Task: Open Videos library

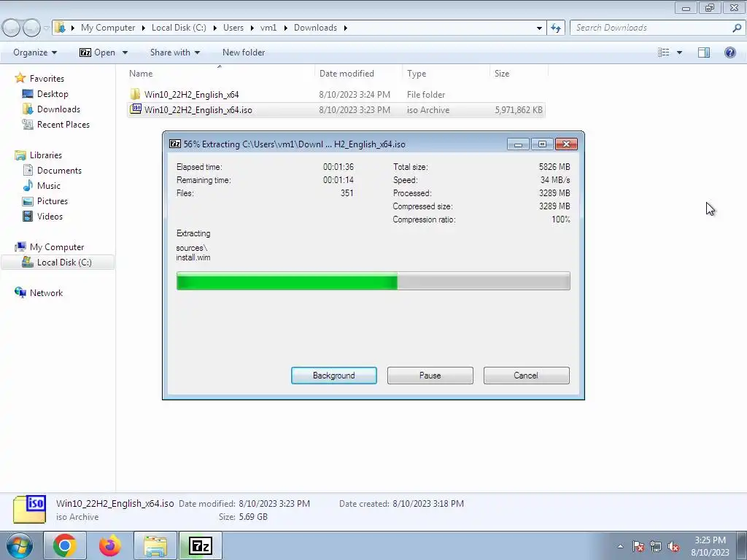Action: coord(50,216)
